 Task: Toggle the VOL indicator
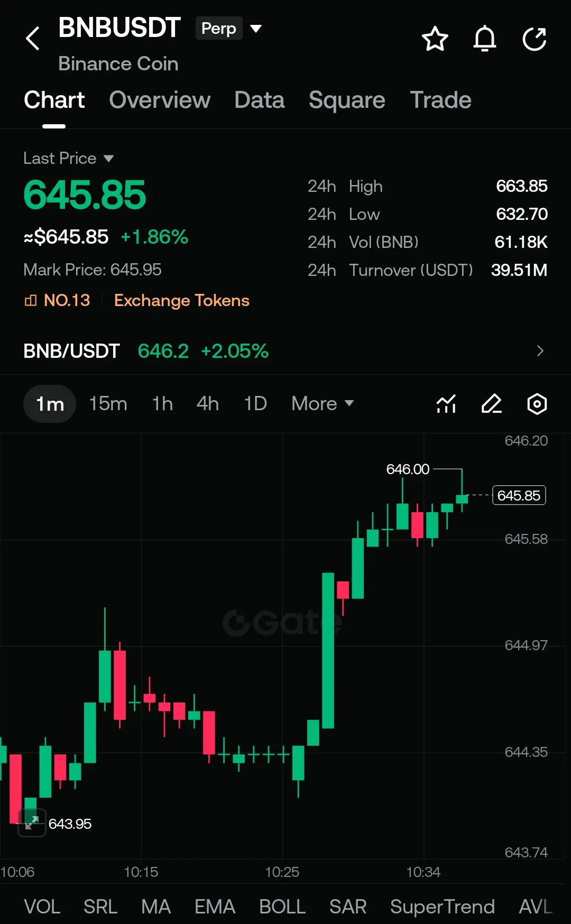pyautogui.click(x=42, y=907)
